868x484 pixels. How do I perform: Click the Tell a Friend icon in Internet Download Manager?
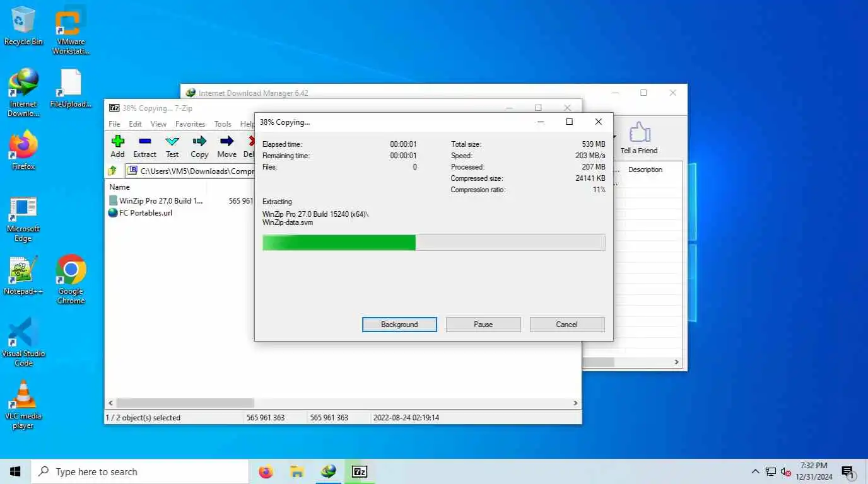tap(638, 138)
